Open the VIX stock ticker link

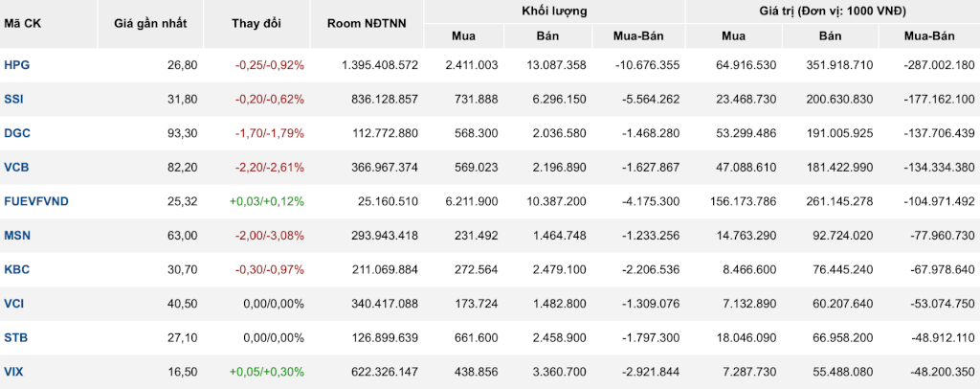point(12,372)
